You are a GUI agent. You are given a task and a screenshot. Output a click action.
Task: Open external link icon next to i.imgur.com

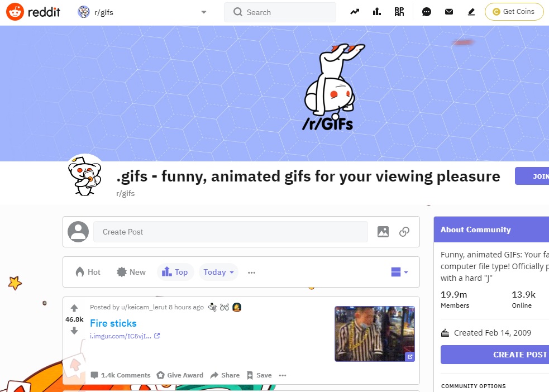click(x=157, y=336)
